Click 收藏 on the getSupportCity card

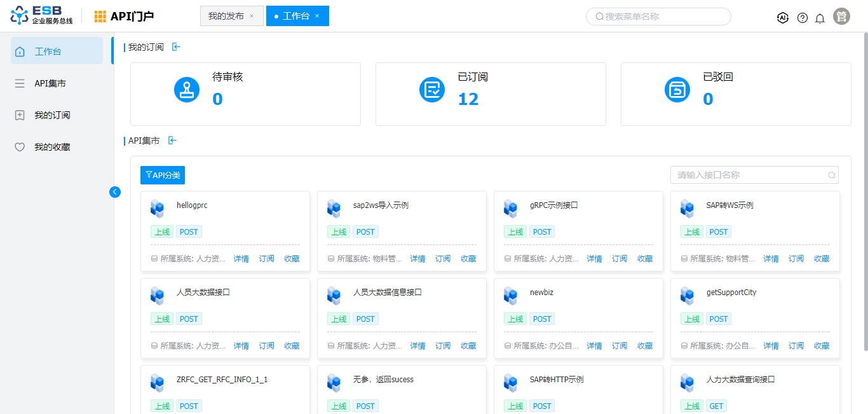click(x=822, y=346)
